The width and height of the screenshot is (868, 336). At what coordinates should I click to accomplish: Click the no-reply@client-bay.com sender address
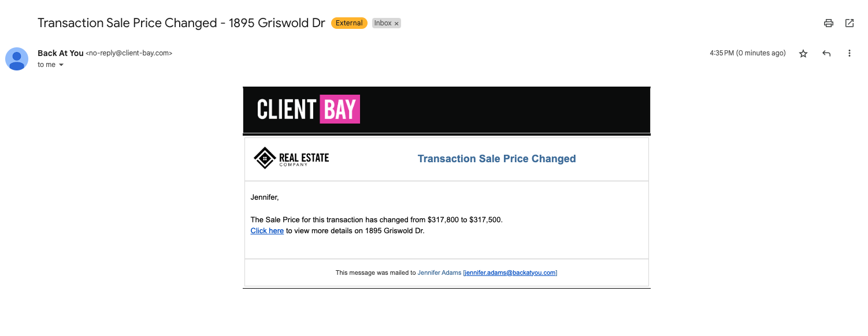tap(129, 53)
